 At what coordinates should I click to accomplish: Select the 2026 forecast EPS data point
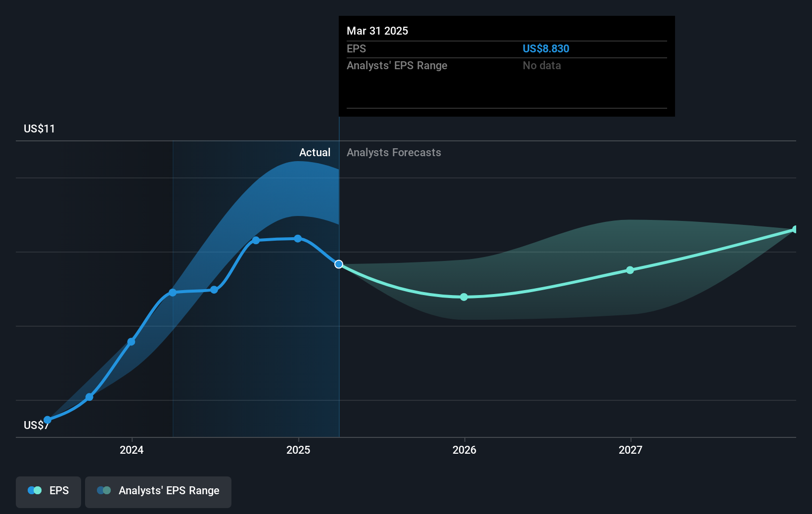coord(464,297)
